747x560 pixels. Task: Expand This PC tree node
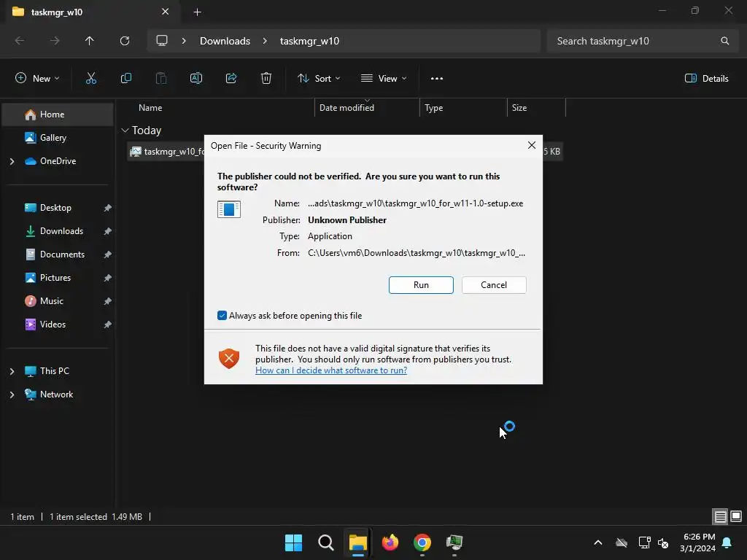pos(12,371)
